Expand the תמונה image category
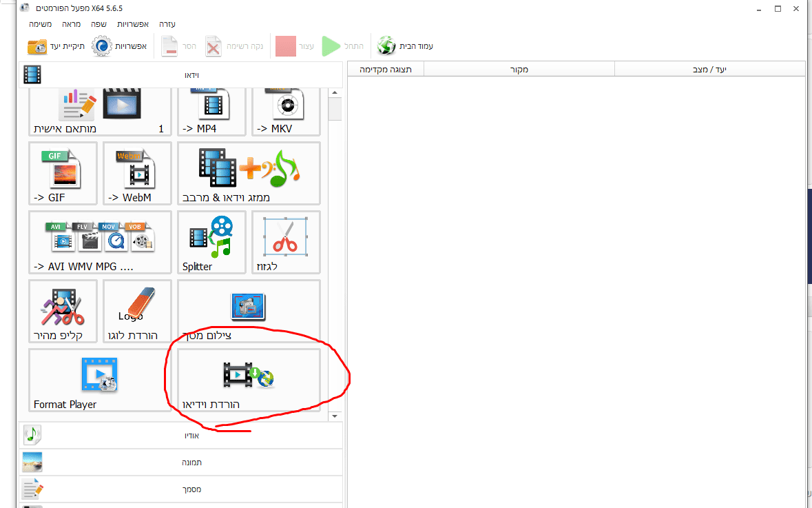Viewport: 812px width, 508px height. pyautogui.click(x=181, y=462)
